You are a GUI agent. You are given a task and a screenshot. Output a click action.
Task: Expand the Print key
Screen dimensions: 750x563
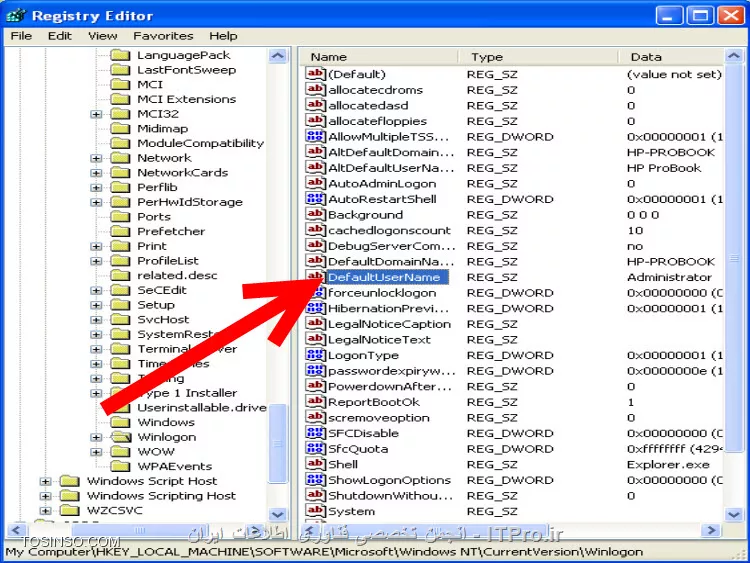(x=96, y=246)
